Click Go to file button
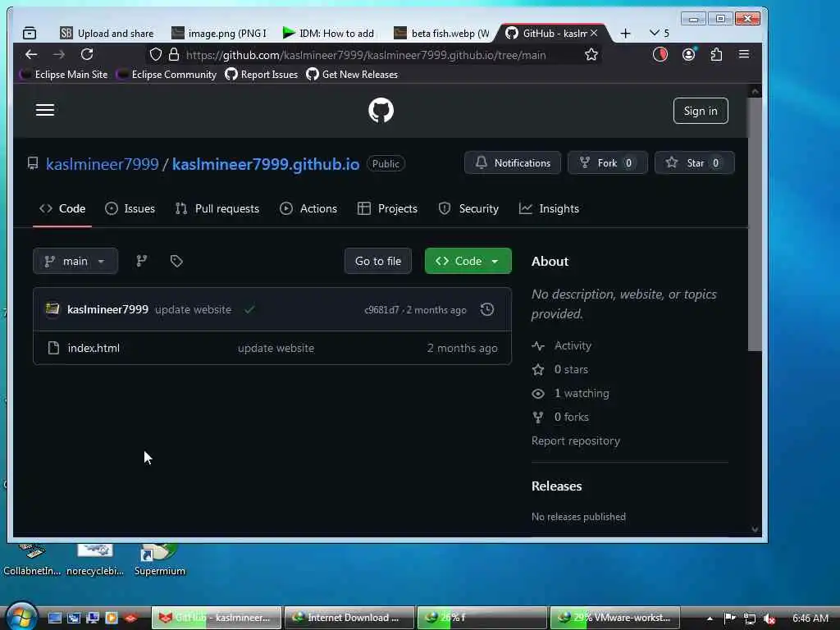Viewport: 840px width, 630px height. pyautogui.click(x=378, y=261)
